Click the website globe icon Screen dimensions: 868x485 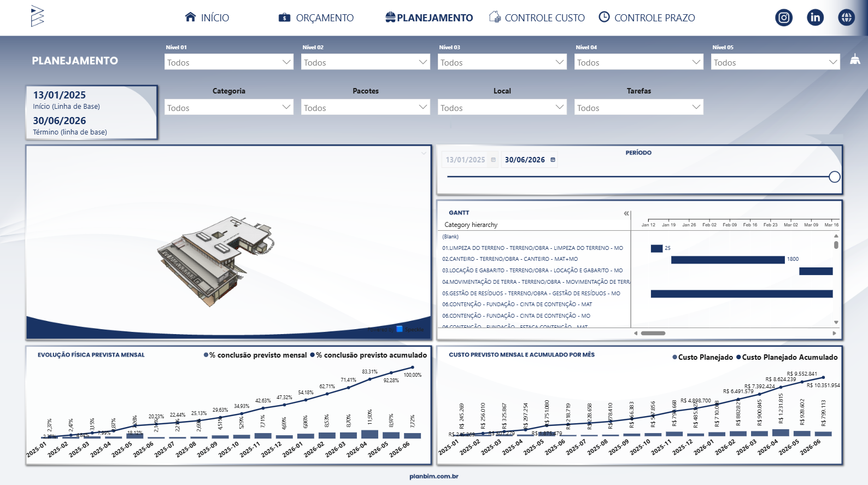click(846, 17)
